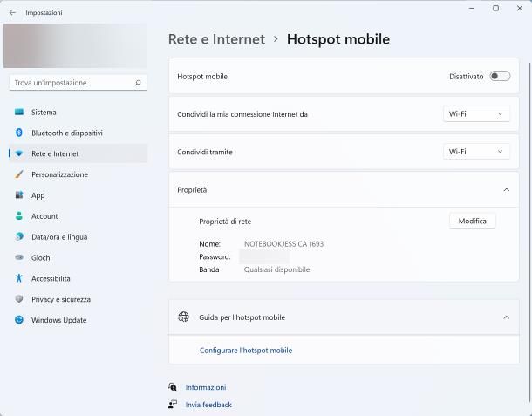
Task: Click the Personalizzazione paintbrush icon
Action: (19, 174)
